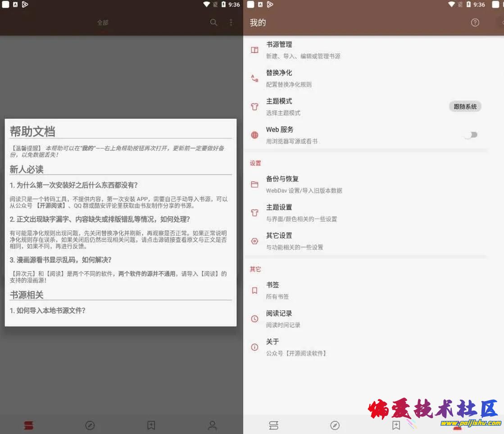This screenshot has width=504, height=434.
Task: Open the 跟随系统 theme mode selector
Action: click(465, 107)
